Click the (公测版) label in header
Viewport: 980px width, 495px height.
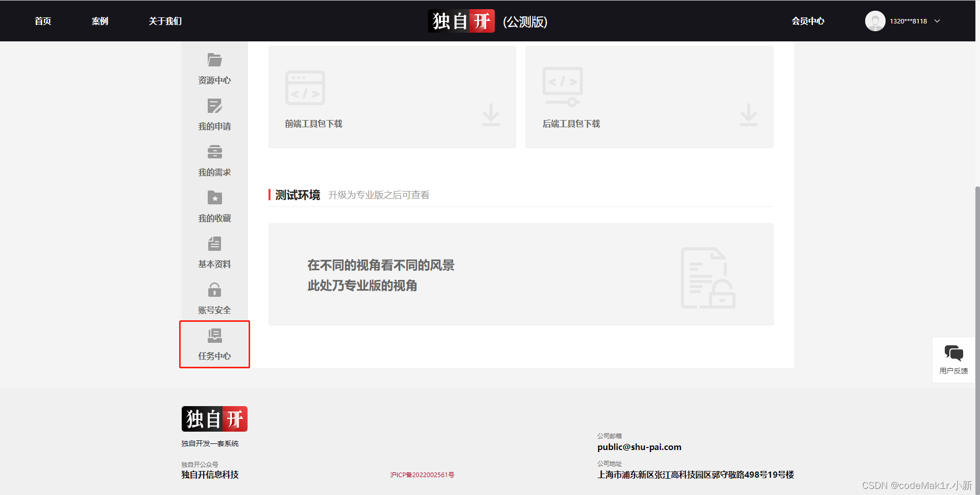click(525, 21)
